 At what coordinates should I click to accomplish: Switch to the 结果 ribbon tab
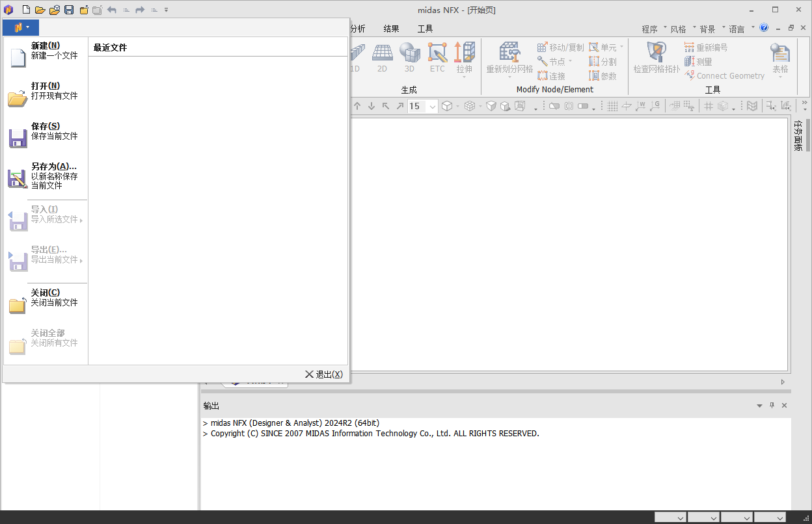392,29
